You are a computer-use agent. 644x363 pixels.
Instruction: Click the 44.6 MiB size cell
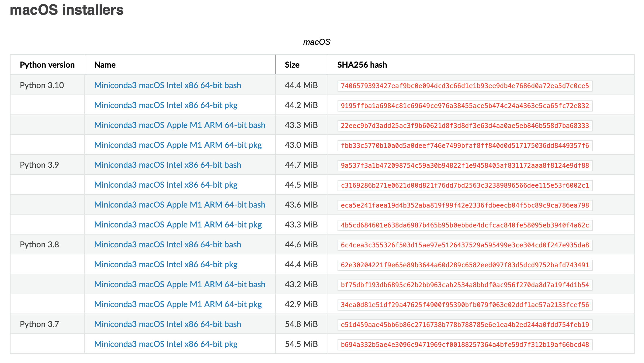[x=301, y=244]
